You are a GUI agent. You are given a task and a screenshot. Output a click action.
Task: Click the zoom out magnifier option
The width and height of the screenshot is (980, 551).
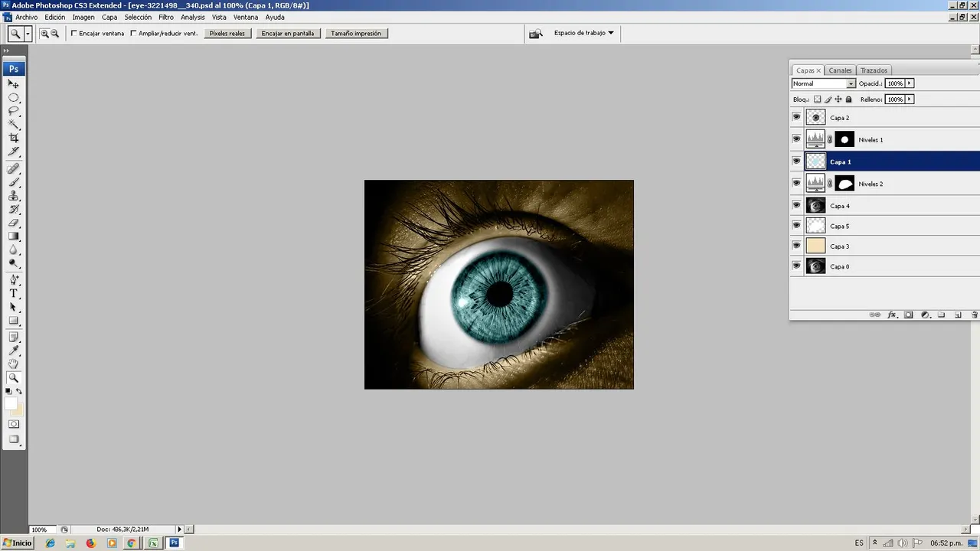point(55,34)
